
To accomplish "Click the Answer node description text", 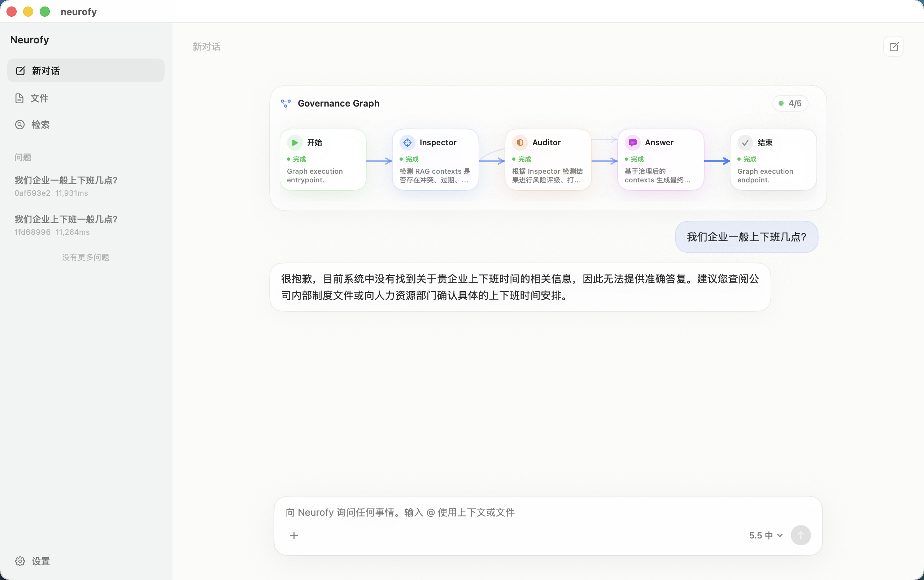I will (658, 176).
